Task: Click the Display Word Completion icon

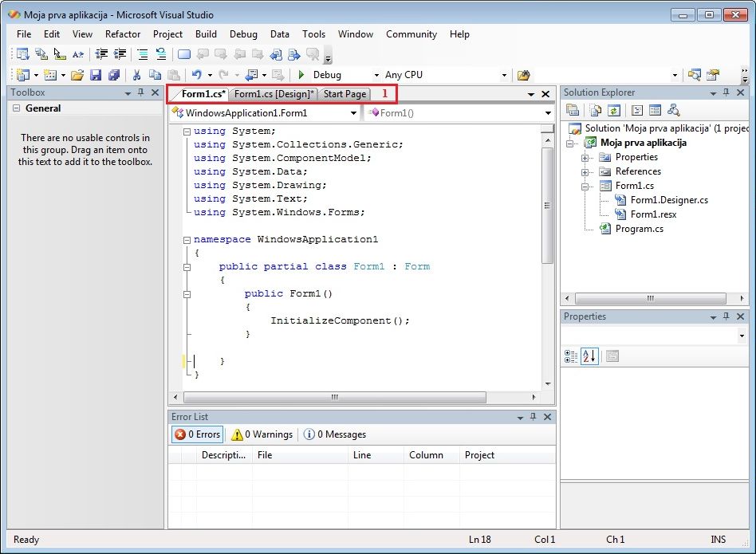Action: (x=78, y=54)
